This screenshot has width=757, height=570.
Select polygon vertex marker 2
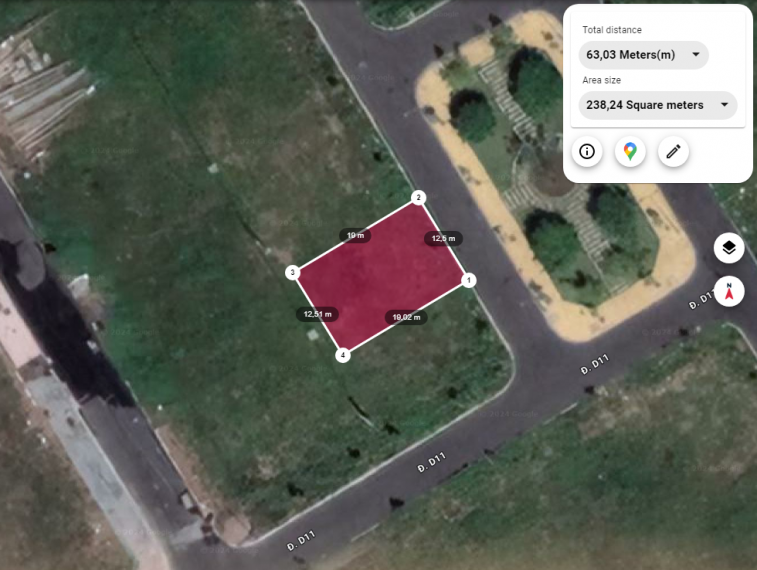pos(419,197)
